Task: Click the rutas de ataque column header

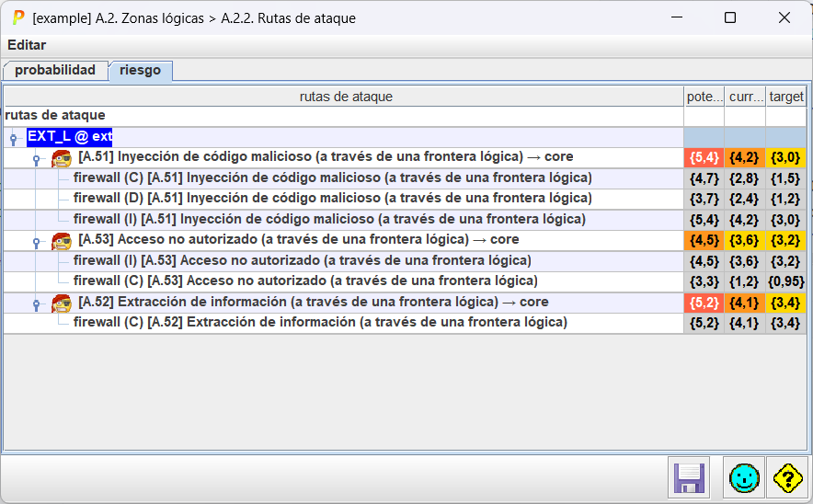Action: coord(346,97)
